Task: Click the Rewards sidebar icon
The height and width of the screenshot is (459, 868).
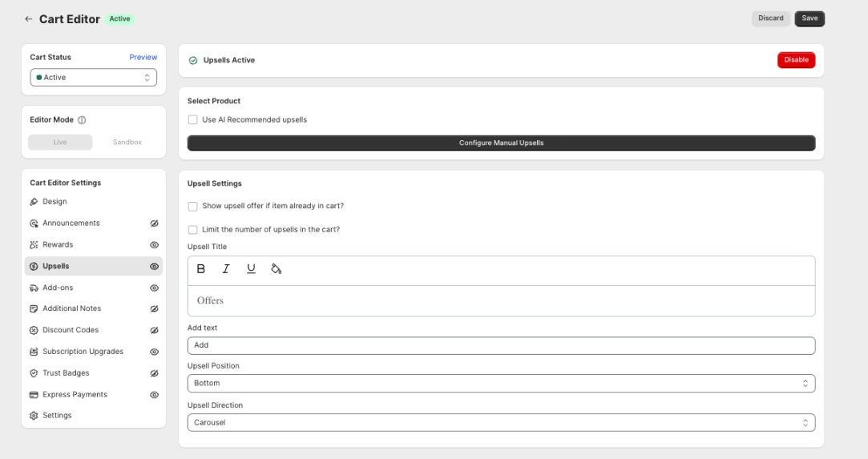Action: [x=34, y=245]
